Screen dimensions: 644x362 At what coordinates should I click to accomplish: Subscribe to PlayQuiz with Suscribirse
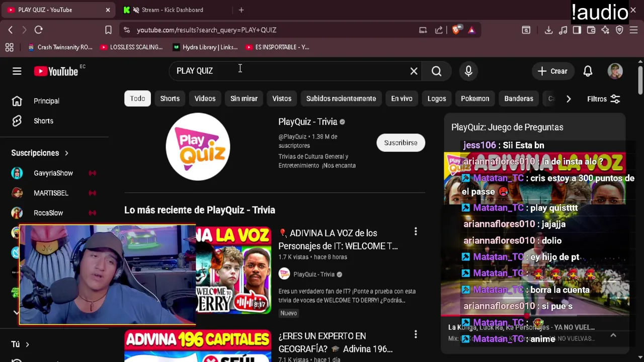pos(400,143)
